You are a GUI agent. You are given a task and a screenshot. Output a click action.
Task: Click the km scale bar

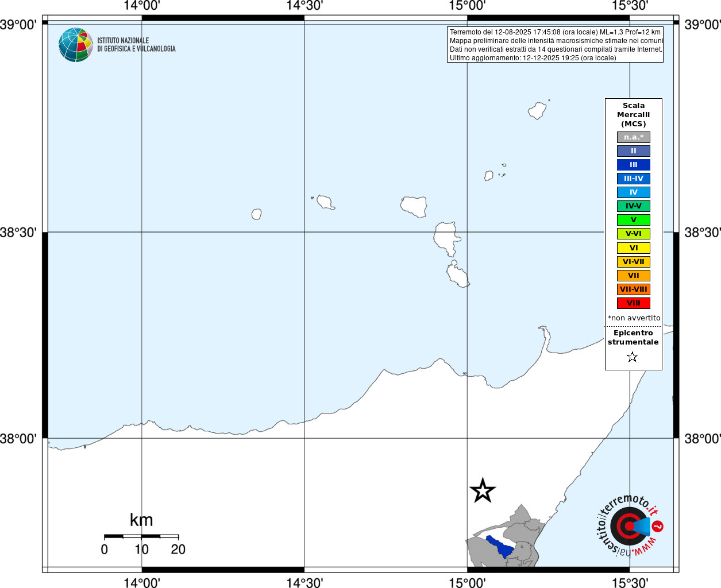click(x=141, y=536)
